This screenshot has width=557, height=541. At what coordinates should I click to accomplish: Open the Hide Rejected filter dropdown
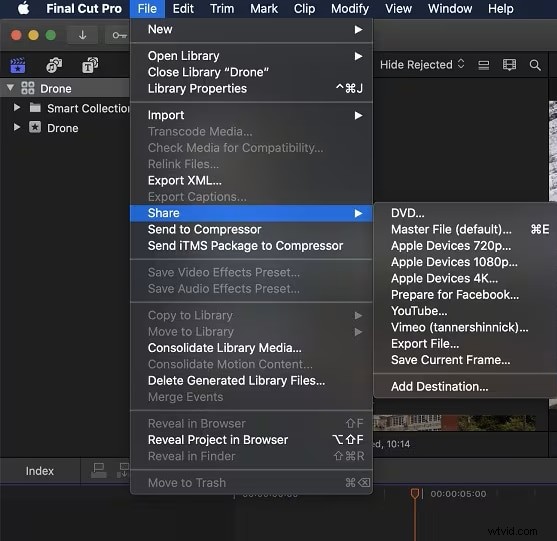point(422,65)
